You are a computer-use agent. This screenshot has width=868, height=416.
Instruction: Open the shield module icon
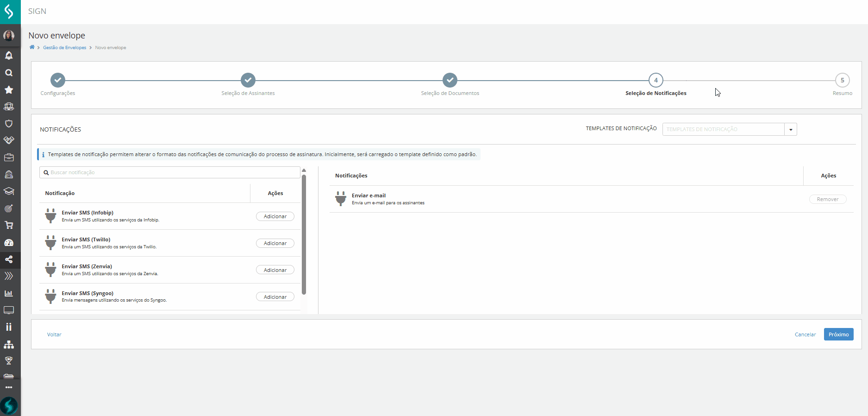(x=9, y=124)
